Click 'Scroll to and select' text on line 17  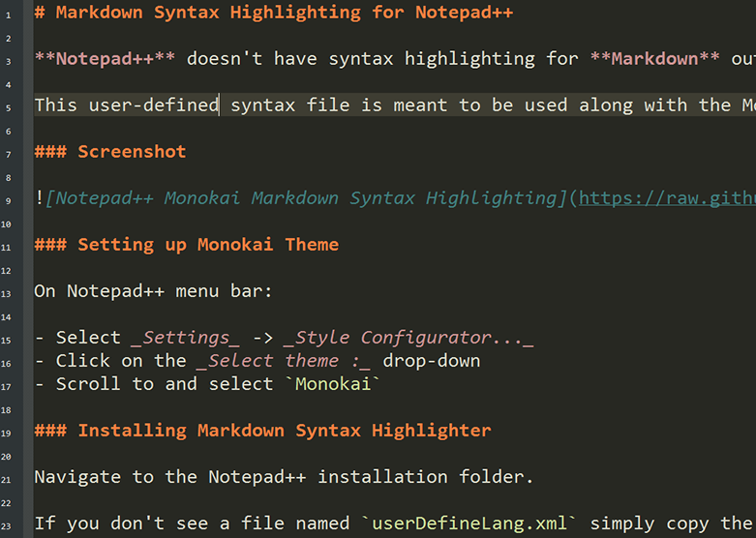(165, 384)
